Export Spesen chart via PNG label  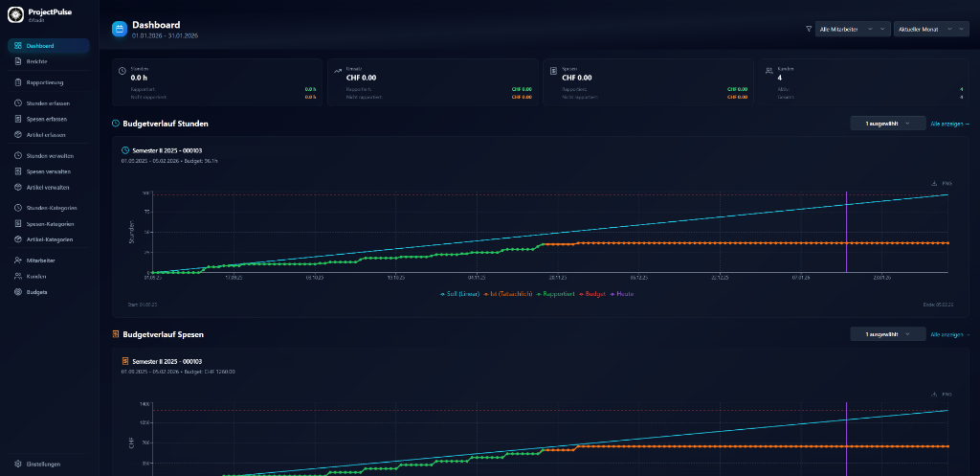pyautogui.click(x=947, y=395)
